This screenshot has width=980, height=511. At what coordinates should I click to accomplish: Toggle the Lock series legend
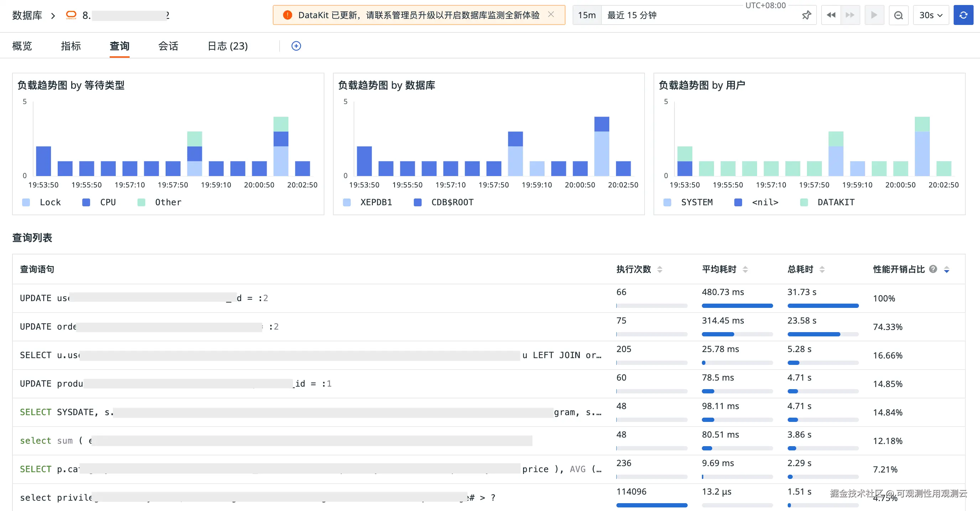tap(42, 202)
